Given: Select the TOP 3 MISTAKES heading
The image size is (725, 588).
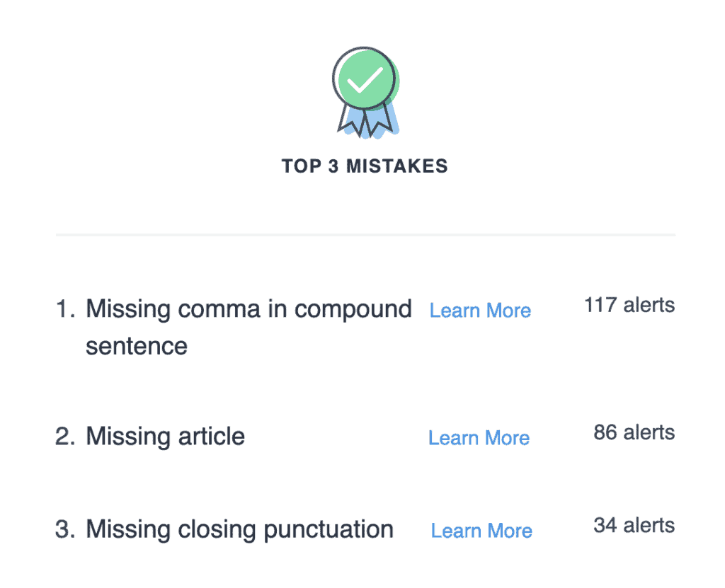Looking at the screenshot, I should pos(365,166).
